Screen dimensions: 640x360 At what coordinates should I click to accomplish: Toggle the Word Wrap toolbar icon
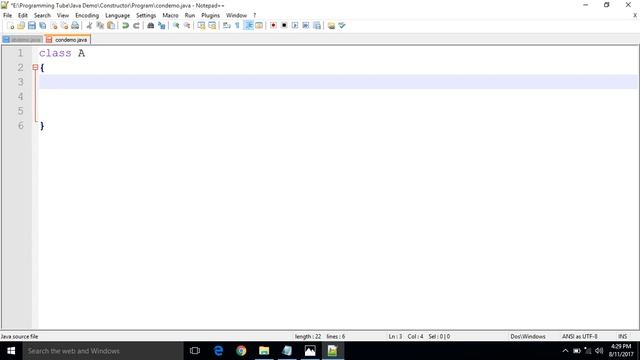click(x=227, y=26)
